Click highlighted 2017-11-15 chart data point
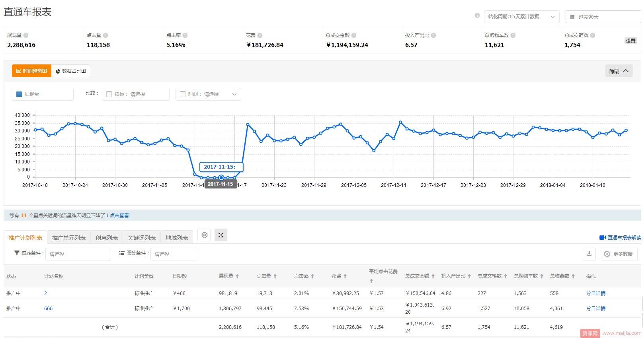 [x=221, y=178]
